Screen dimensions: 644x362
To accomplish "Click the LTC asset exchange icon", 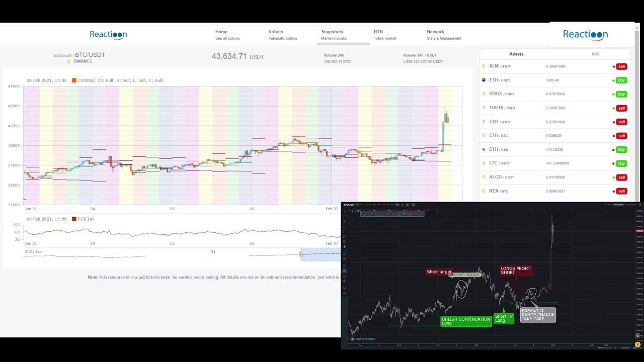I will tap(484, 163).
